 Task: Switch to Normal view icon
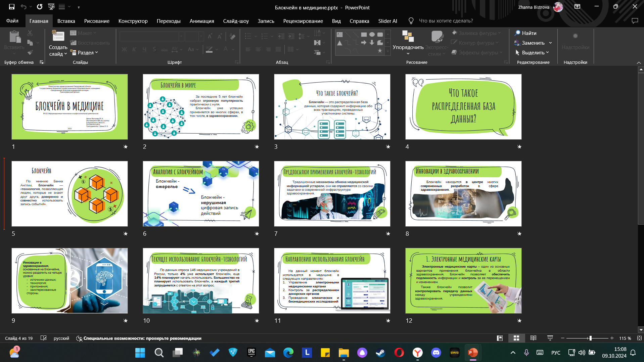(500, 338)
